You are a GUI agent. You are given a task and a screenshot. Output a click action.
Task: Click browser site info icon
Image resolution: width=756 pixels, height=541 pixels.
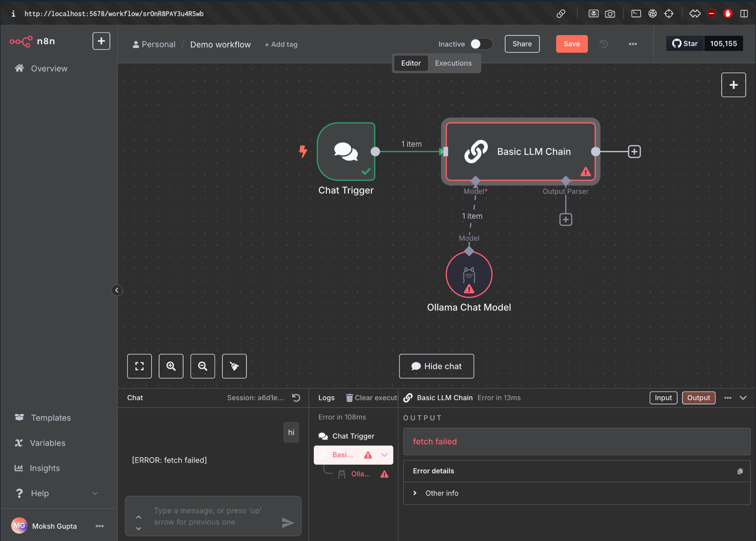coord(13,14)
